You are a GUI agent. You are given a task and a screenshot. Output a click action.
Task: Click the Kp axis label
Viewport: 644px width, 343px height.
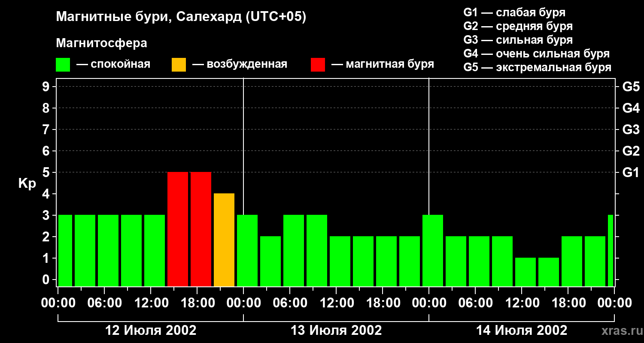(x=27, y=184)
